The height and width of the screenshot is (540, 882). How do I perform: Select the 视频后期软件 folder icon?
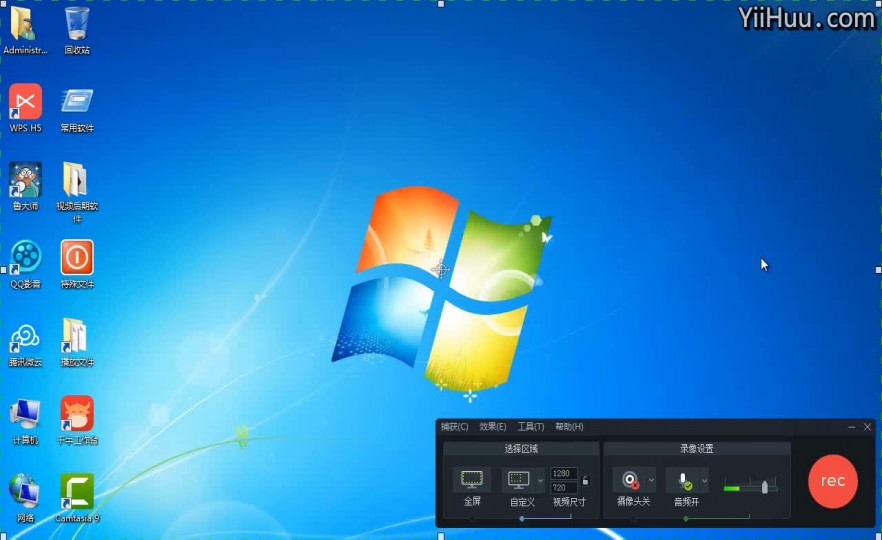(77, 191)
